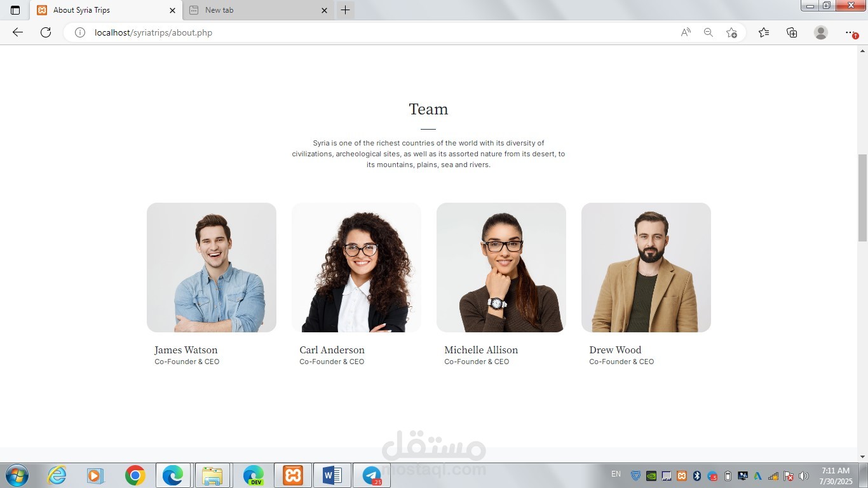Viewport: 868px width, 488px height.
Task: Click the scrollbar up arrow
Action: 862,50
